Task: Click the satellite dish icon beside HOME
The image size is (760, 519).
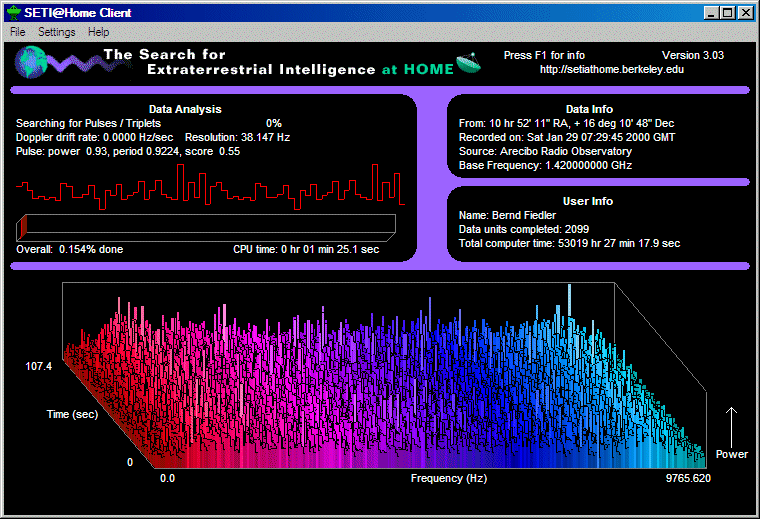Action: coord(468,63)
